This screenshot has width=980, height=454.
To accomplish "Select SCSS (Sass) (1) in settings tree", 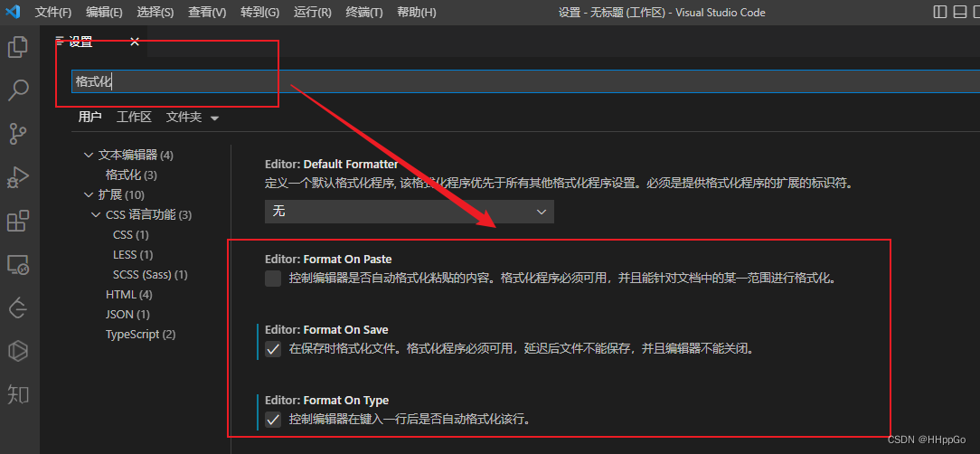I will (150, 275).
